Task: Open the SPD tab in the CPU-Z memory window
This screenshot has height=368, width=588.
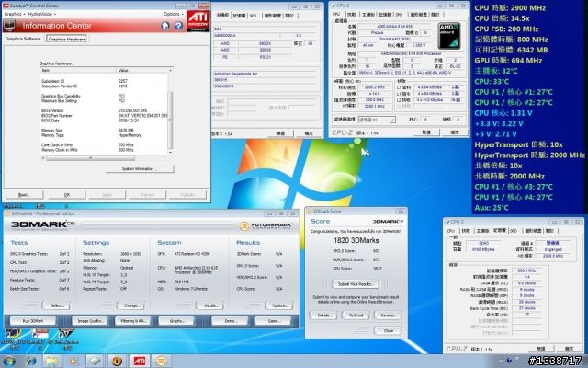Action: (x=514, y=231)
